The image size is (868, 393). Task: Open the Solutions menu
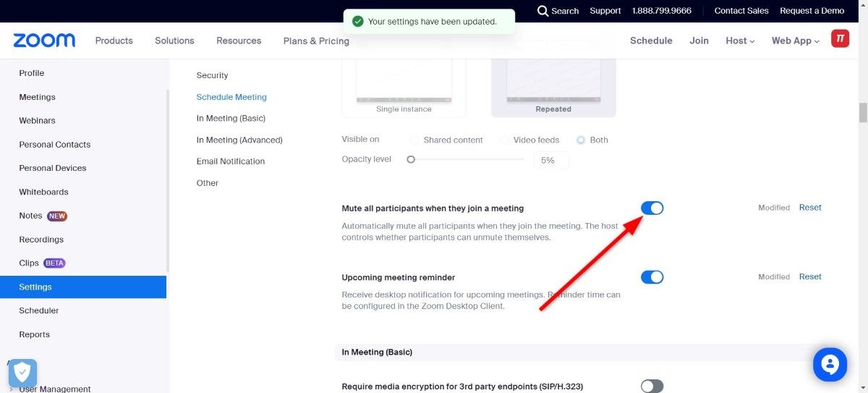(x=174, y=41)
